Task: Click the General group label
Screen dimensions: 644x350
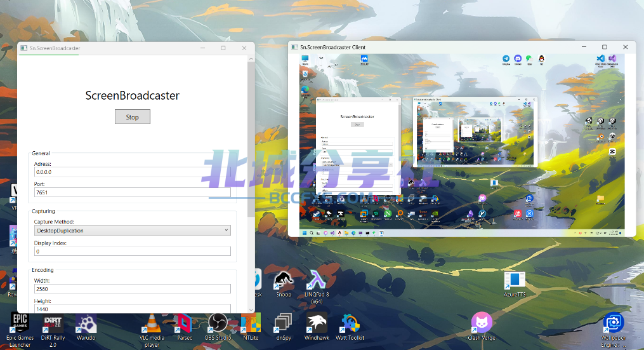Action: (x=41, y=153)
